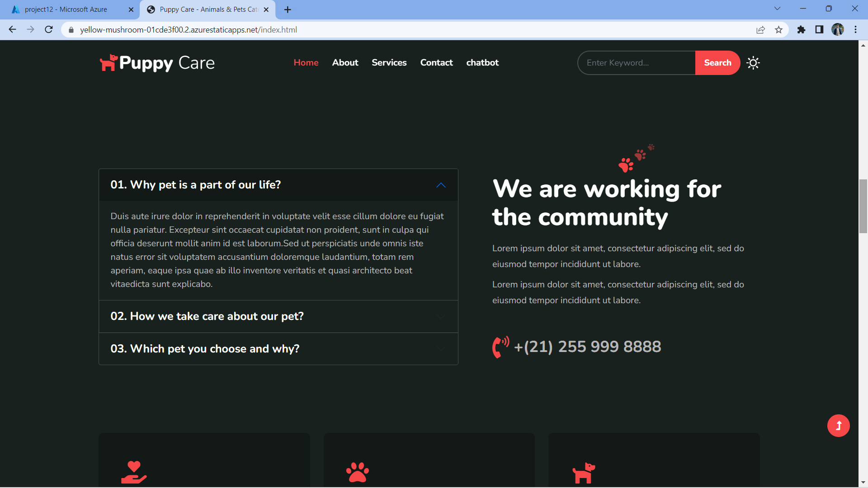Open browser extensions puzzle icon
This screenshot has height=488, width=868.
click(x=801, y=29)
